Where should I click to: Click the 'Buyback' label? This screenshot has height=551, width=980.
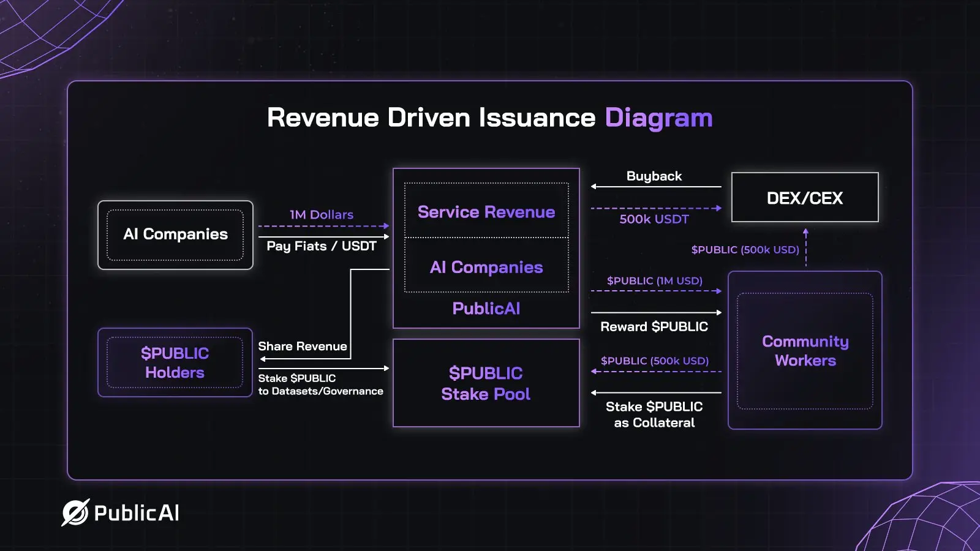654,176
